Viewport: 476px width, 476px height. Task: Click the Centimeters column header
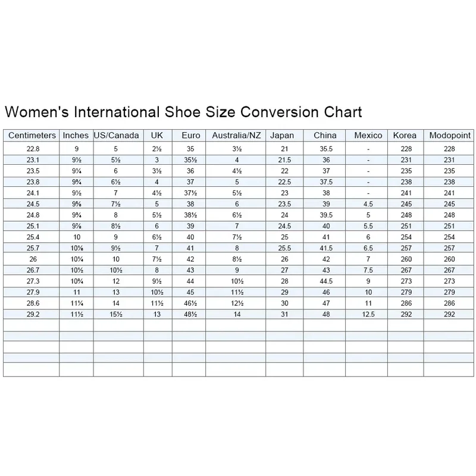32,135
